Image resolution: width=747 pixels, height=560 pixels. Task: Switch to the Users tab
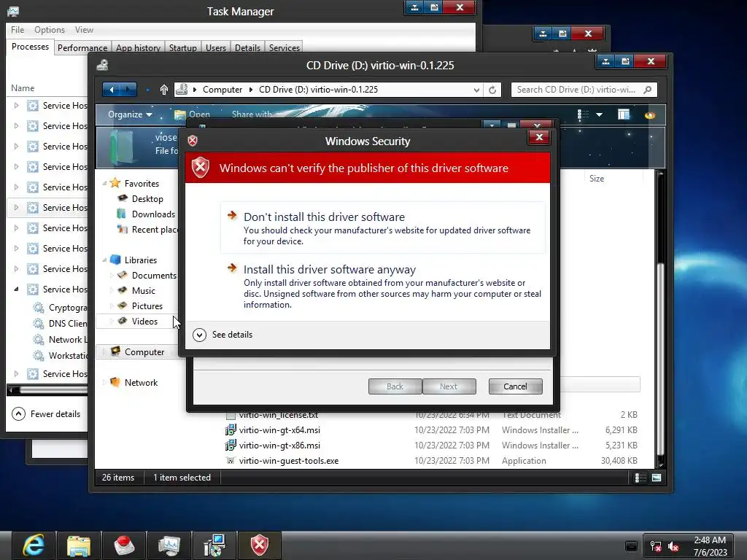pos(216,47)
